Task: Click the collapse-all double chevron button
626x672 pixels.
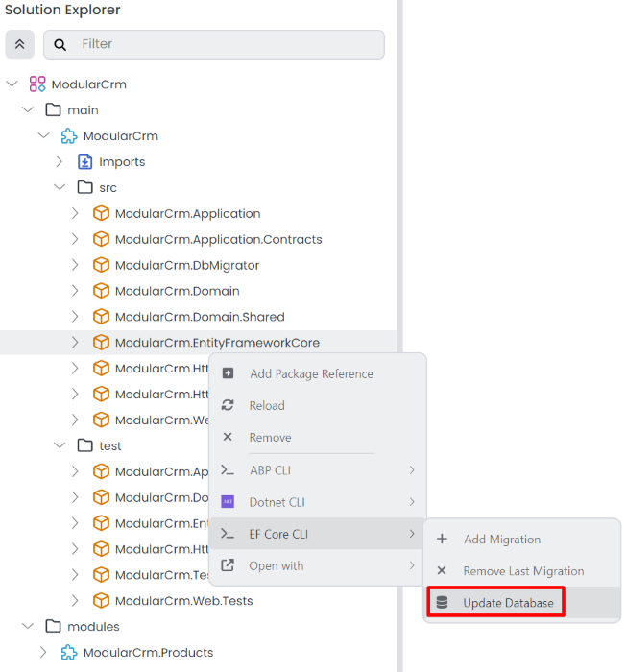Action: tap(20, 44)
